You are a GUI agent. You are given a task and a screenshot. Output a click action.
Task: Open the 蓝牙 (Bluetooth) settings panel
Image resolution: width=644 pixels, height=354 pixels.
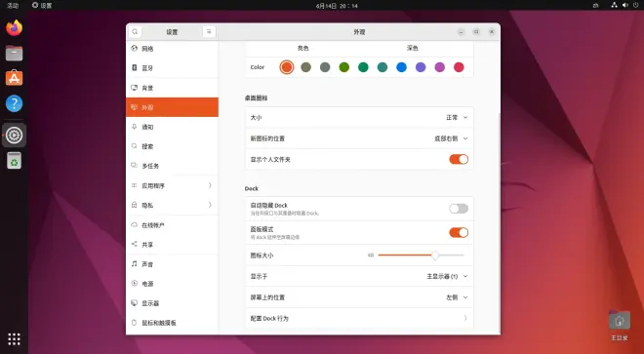(x=172, y=67)
